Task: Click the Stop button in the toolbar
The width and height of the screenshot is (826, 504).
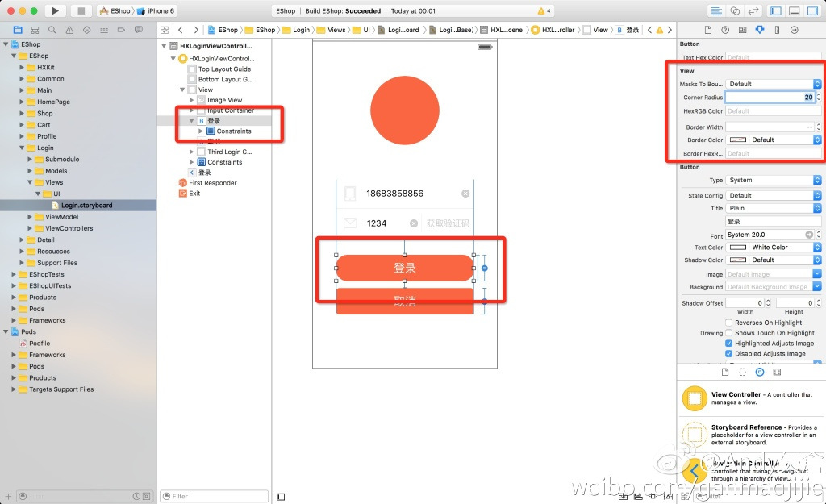Action: coord(81,11)
